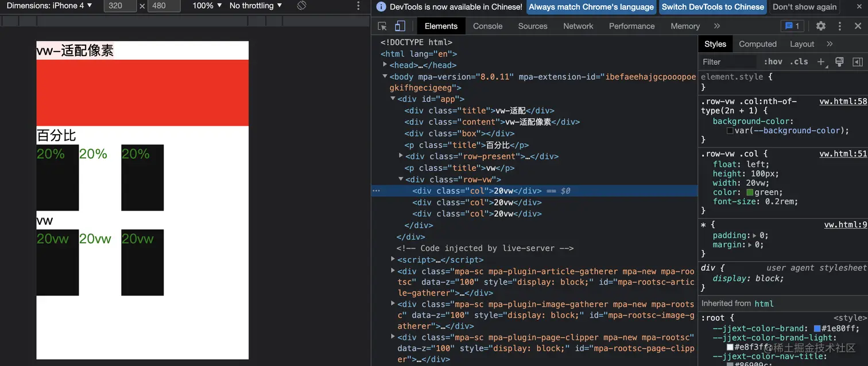Screen dimensions: 868x366
Task: Toggle the .cls element classes button
Action: click(799, 61)
